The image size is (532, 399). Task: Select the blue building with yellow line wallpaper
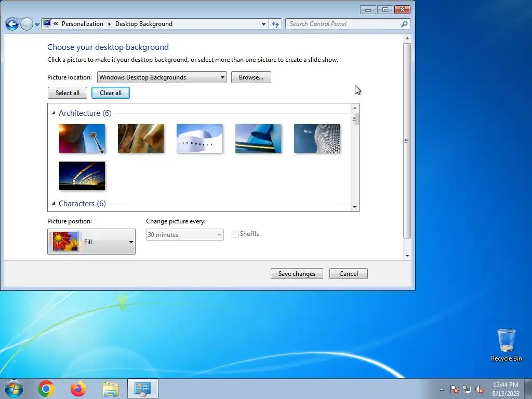258,138
